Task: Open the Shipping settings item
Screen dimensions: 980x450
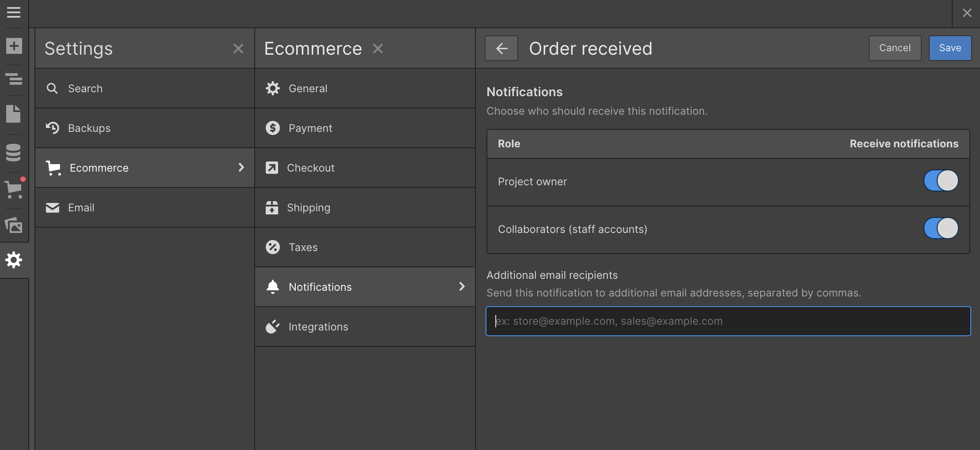Action: click(365, 207)
